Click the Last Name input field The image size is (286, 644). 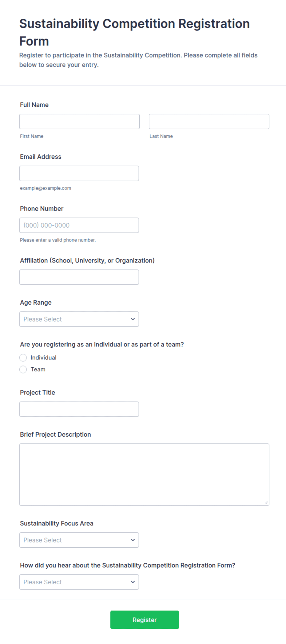coord(209,122)
